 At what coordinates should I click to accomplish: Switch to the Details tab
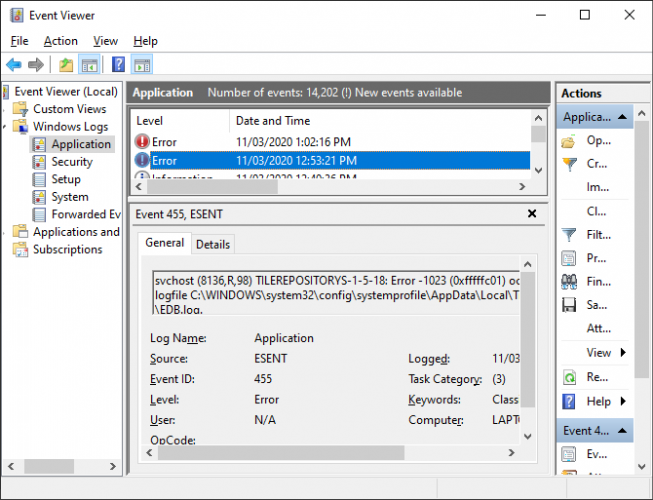point(212,244)
